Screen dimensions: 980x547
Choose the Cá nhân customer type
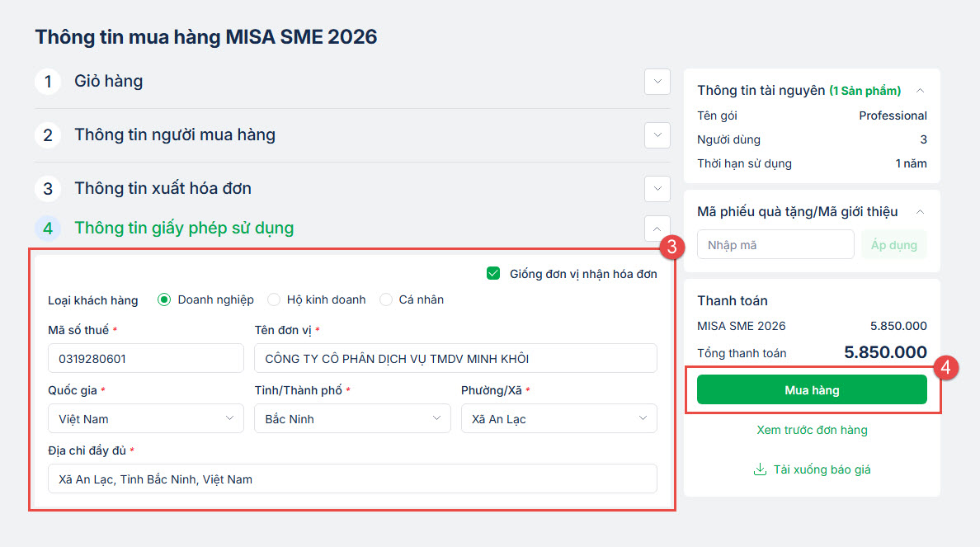point(386,299)
